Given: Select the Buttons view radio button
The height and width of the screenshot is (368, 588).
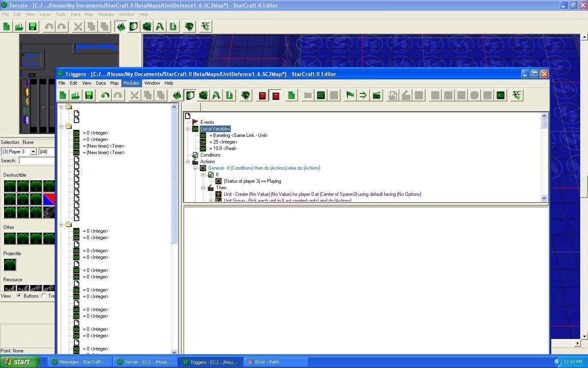Looking at the screenshot, I should 19,296.
